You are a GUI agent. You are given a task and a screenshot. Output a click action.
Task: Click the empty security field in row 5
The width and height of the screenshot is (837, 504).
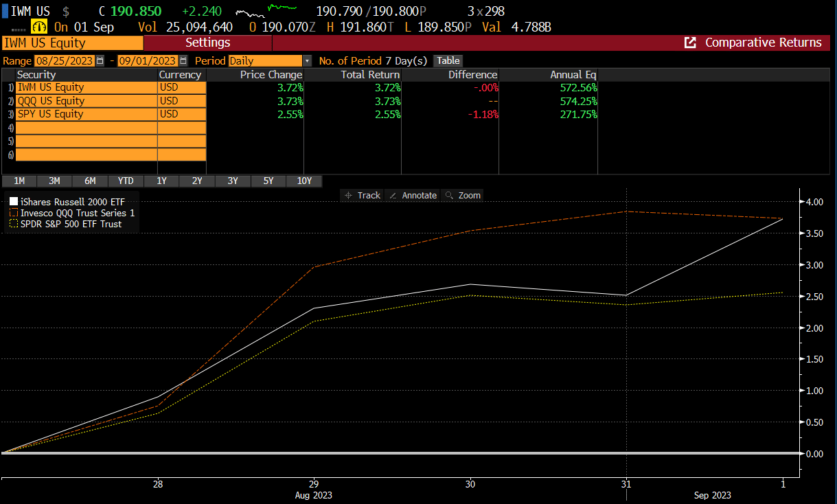tap(87, 141)
